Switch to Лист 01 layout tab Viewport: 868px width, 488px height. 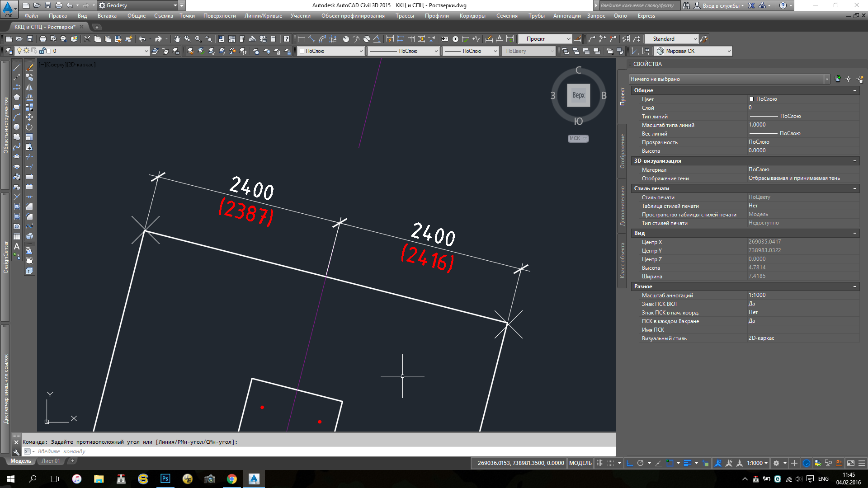click(51, 461)
